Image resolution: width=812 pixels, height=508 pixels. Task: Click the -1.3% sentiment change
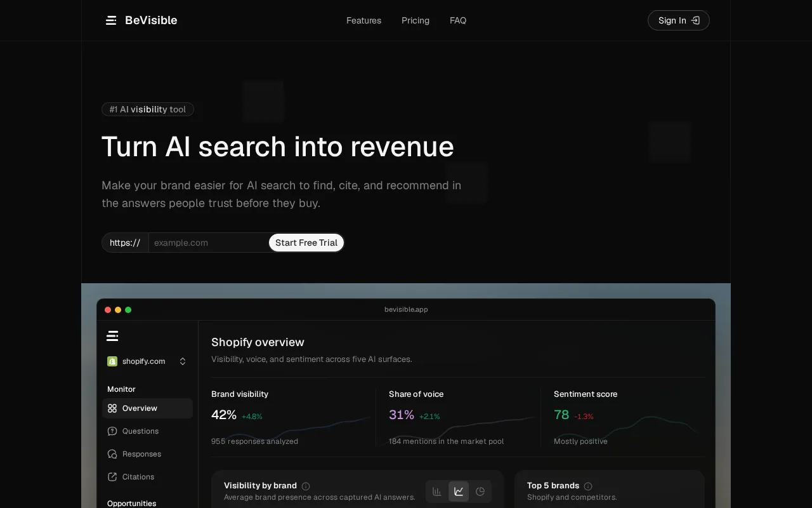[584, 417]
